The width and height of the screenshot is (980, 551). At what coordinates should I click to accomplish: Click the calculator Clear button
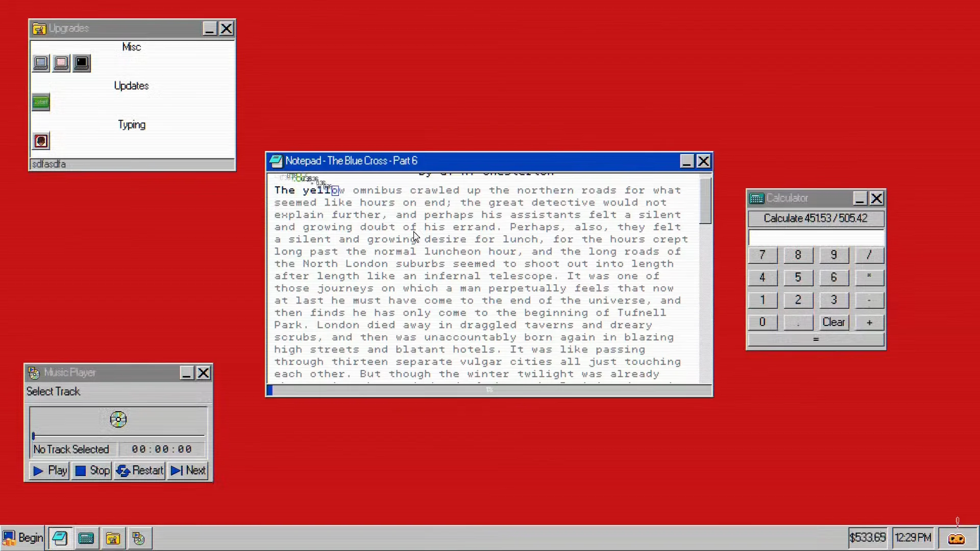pos(834,322)
